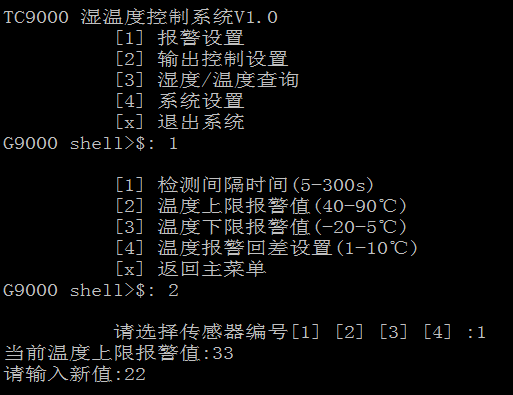Click sensor number [1] in the prompt
The image size is (513, 395).
[x=305, y=332]
